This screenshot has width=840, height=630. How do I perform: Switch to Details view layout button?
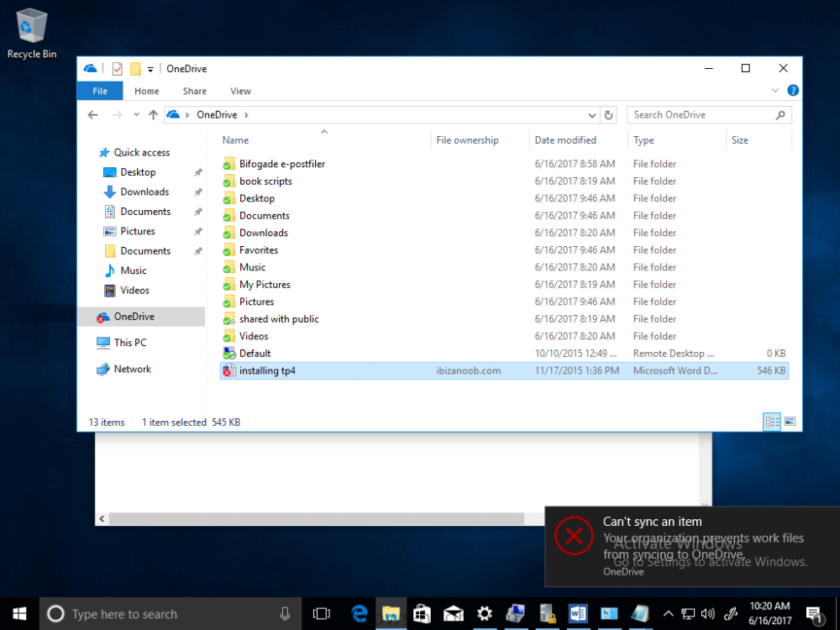pyautogui.click(x=772, y=423)
